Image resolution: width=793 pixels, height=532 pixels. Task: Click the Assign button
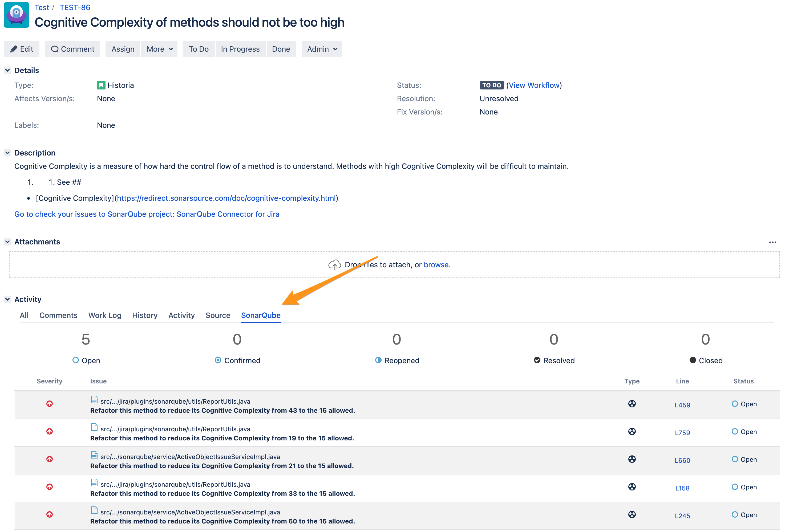click(123, 49)
